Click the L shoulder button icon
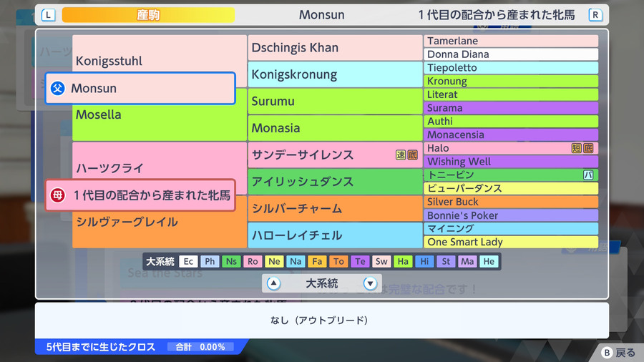This screenshot has height=362, width=644. point(49,15)
